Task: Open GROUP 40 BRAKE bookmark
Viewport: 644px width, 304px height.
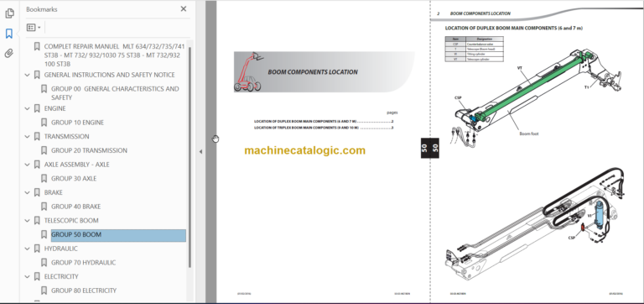Action: click(x=76, y=207)
